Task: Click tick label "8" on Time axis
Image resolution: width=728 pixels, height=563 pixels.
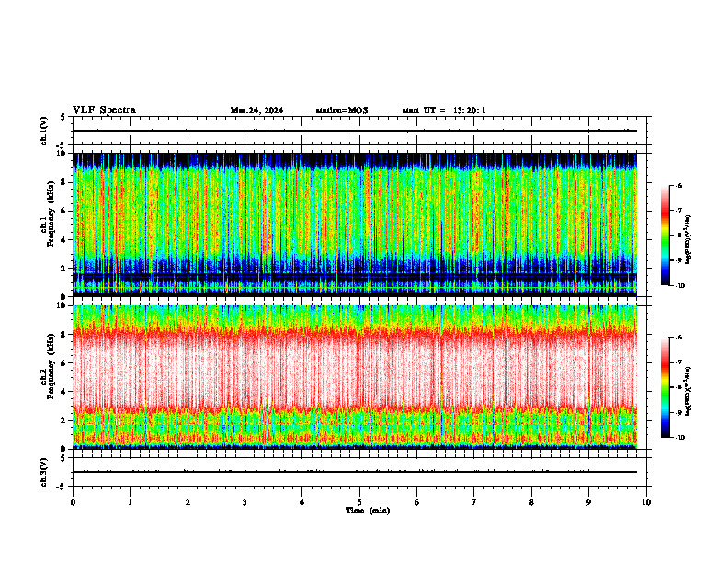Action: pyautogui.click(x=531, y=502)
